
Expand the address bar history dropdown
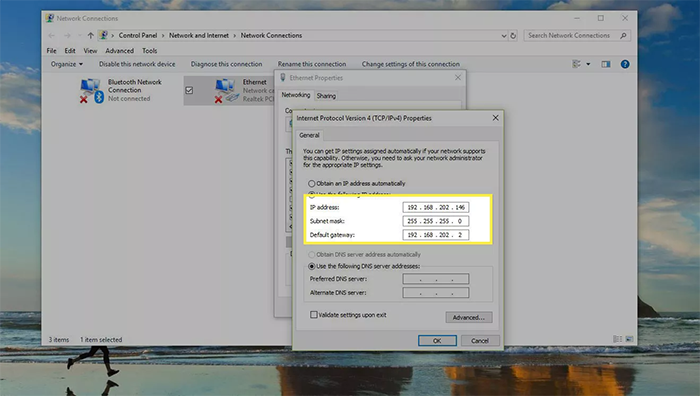(504, 36)
